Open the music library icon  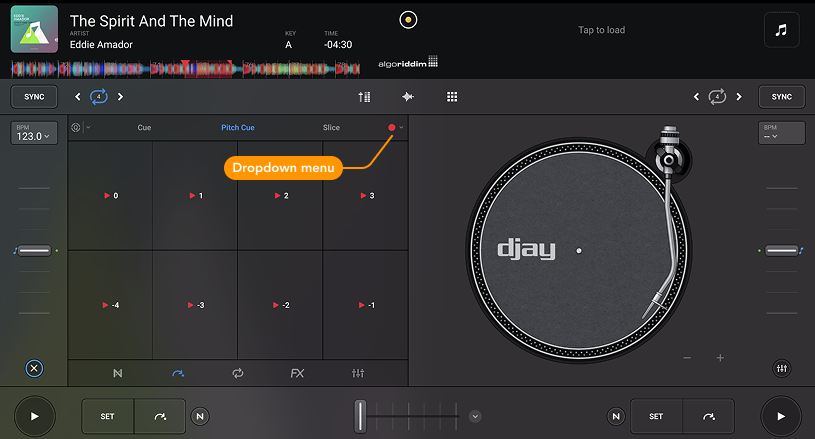pos(781,30)
